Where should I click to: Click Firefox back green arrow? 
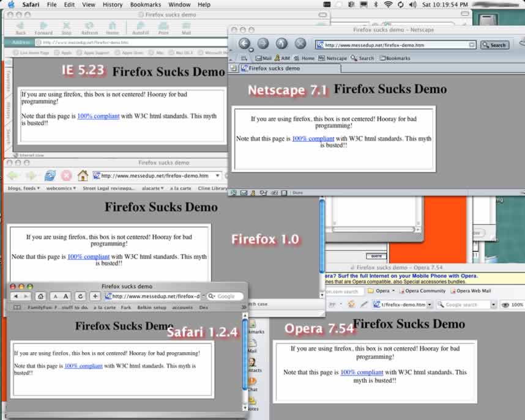13,175
